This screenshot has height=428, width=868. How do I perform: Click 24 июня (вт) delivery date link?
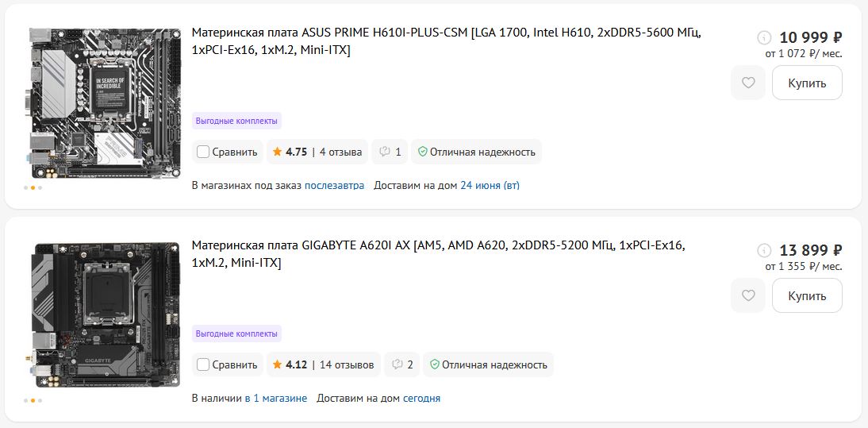(x=490, y=185)
